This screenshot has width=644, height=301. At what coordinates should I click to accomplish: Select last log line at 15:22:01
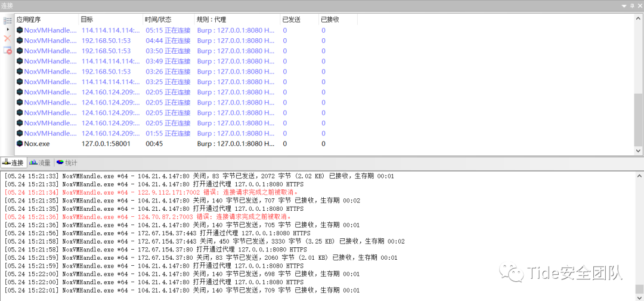pyautogui.click(x=182, y=290)
